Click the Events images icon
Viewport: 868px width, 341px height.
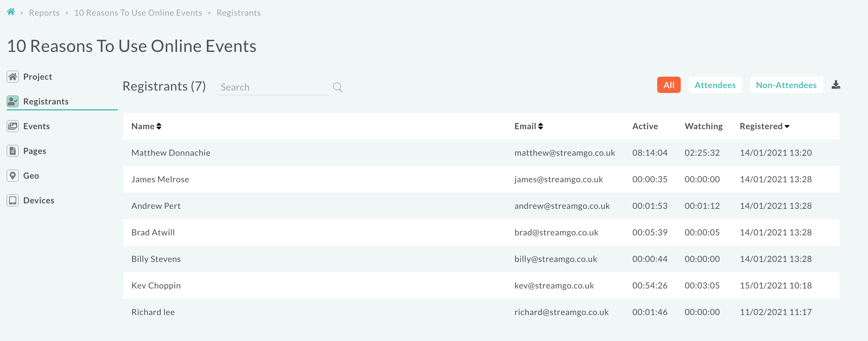12,126
